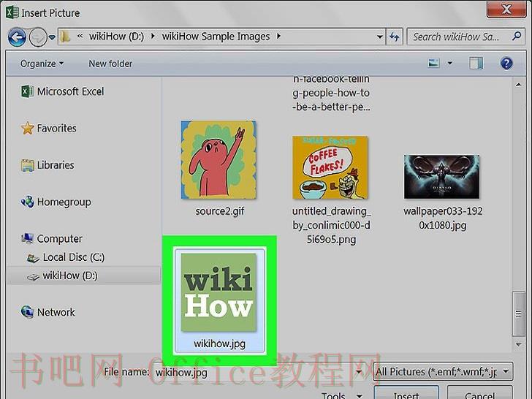Click the Cancel button

[479, 394]
